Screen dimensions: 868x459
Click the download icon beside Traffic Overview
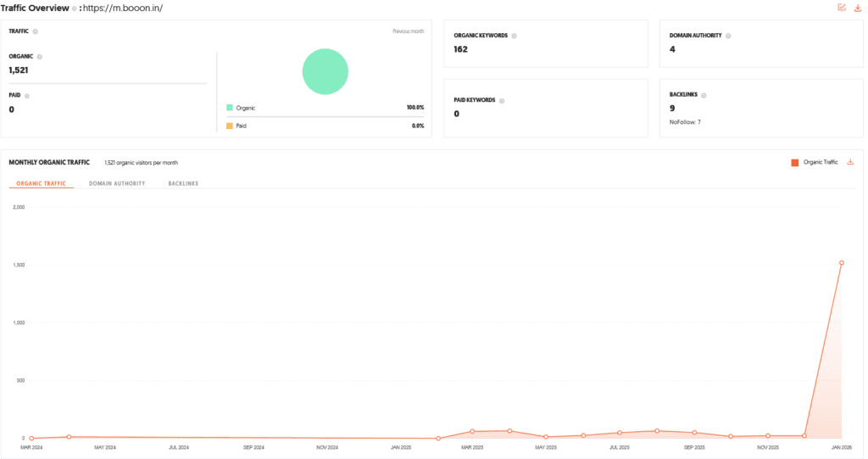pyautogui.click(x=858, y=8)
